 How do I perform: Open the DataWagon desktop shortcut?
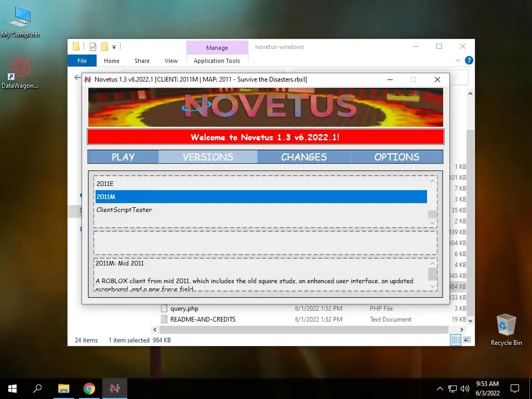(x=20, y=73)
